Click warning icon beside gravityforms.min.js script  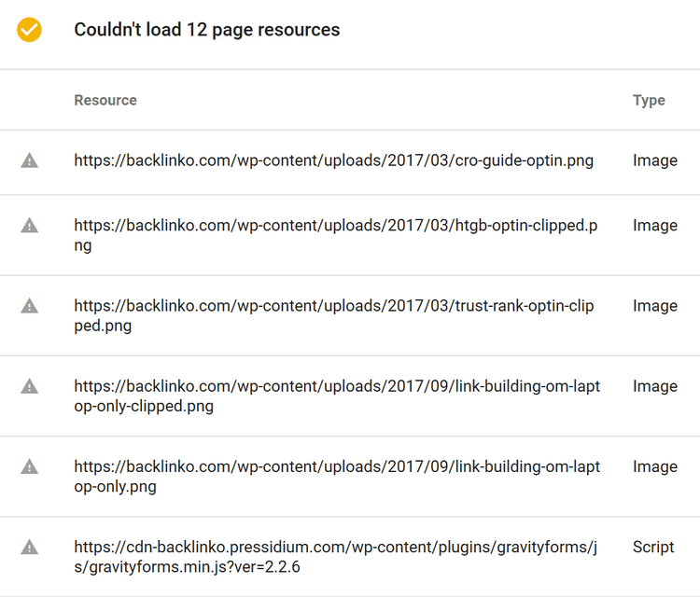(30, 547)
